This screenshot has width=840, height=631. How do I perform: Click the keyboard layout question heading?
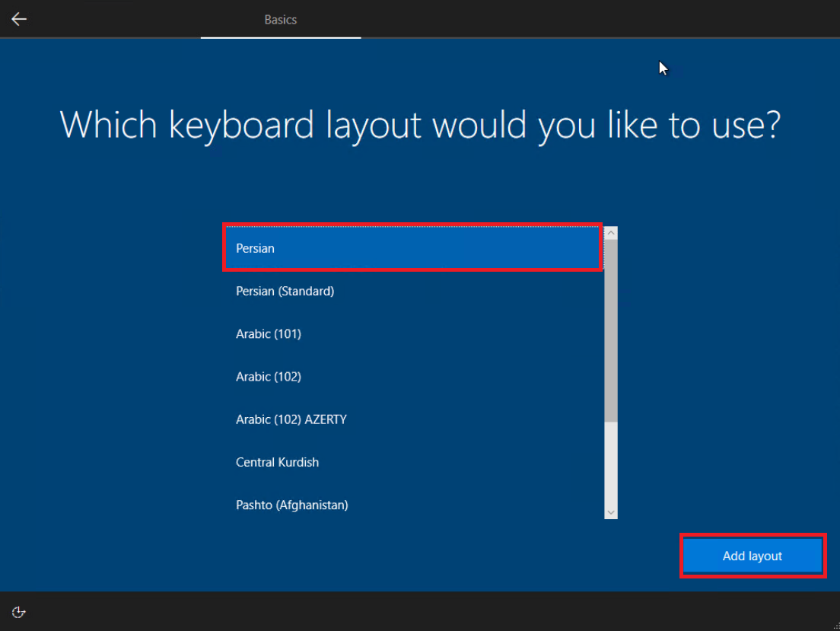coord(420,125)
